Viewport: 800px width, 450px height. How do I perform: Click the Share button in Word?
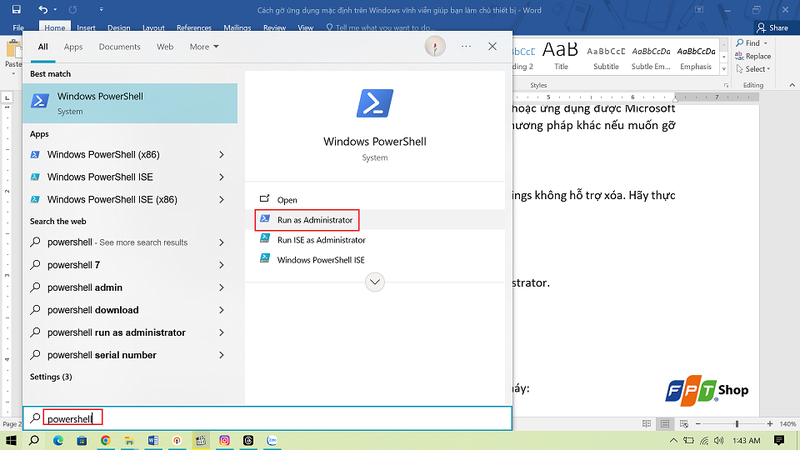click(773, 28)
